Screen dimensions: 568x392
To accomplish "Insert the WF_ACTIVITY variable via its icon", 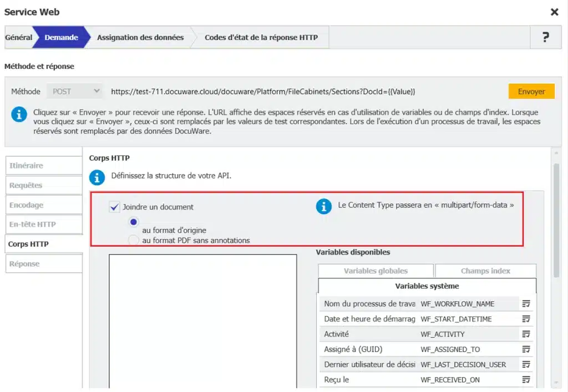I will pos(526,334).
